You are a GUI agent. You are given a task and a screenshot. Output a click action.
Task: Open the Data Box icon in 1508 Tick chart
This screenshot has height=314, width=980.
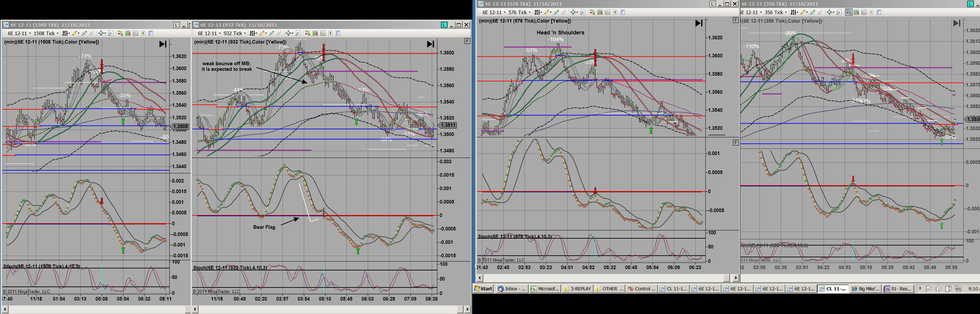[111, 33]
